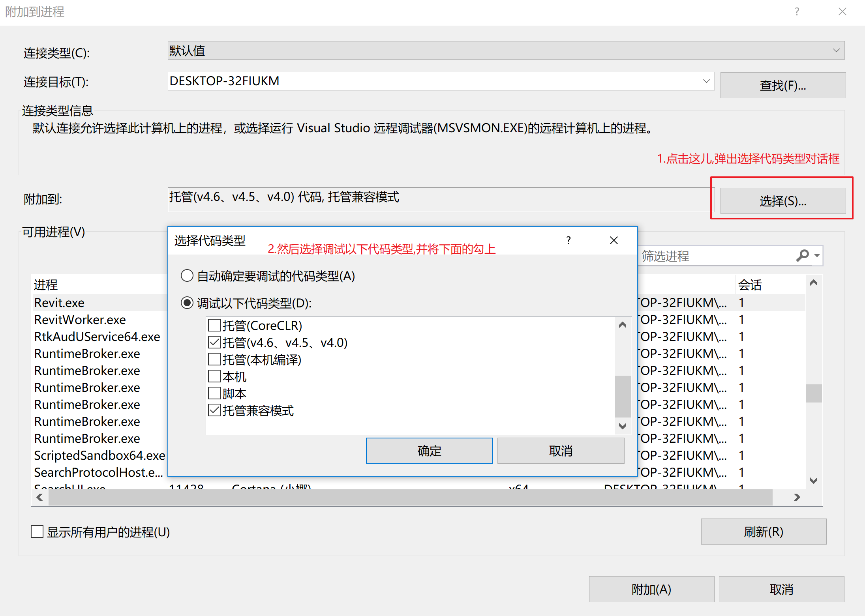Click right arrow of horizontal process scrollbar
The width and height of the screenshot is (865, 616).
[797, 497]
